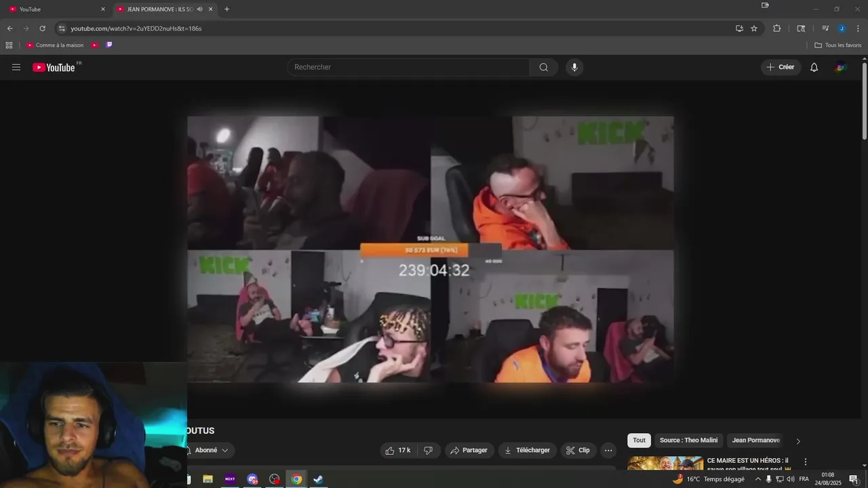The image size is (868, 488).
Task: Open Tous les favoris folder
Action: (x=838, y=45)
